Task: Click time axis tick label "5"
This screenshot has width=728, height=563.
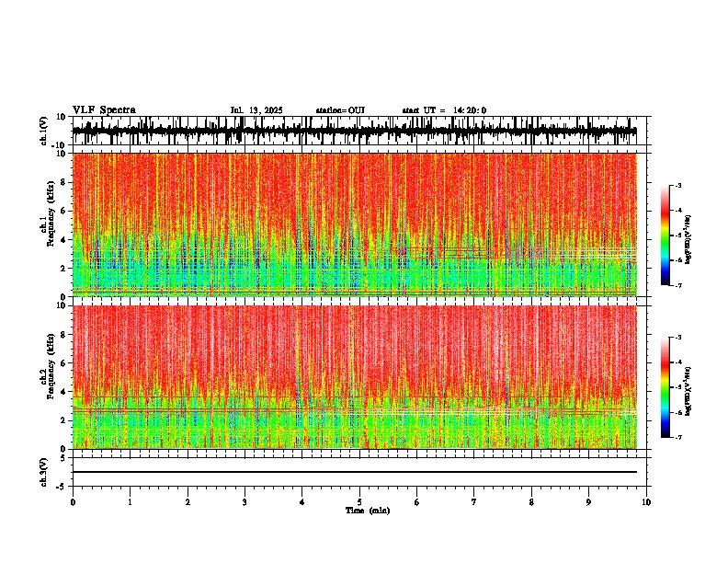Action: 359,502
